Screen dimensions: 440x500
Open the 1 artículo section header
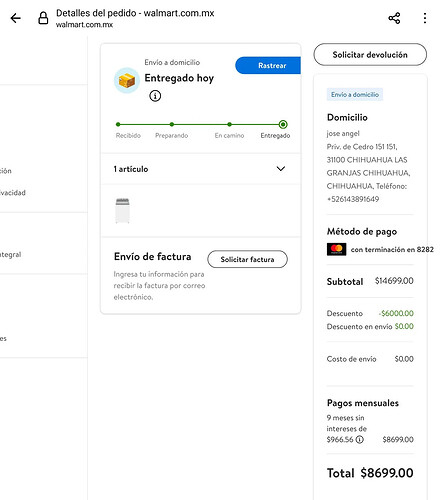[x=201, y=169]
